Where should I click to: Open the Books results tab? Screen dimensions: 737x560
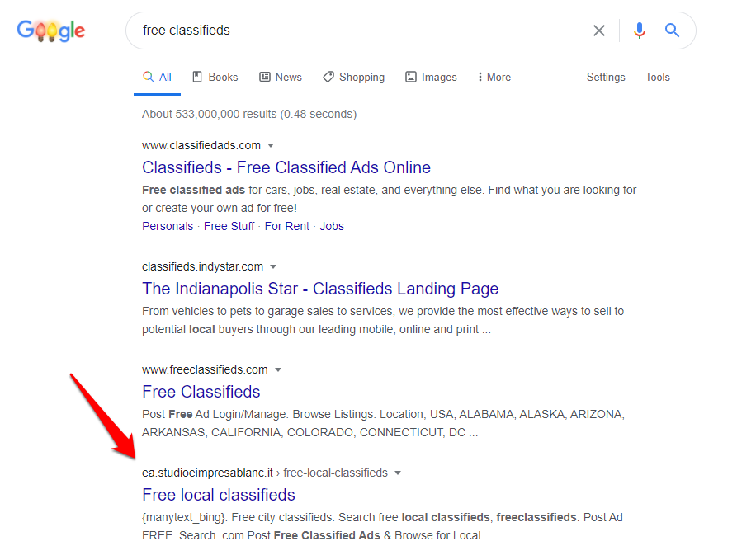(215, 77)
